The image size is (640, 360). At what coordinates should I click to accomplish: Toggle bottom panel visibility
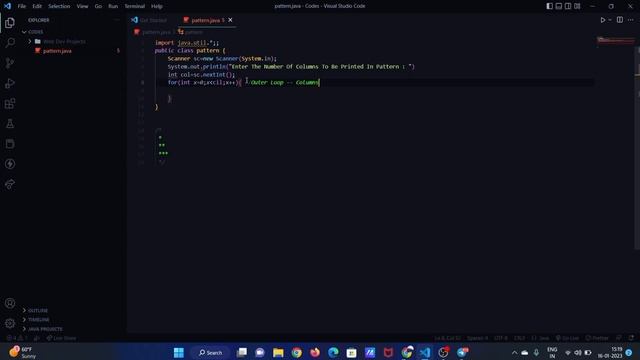[559, 6]
